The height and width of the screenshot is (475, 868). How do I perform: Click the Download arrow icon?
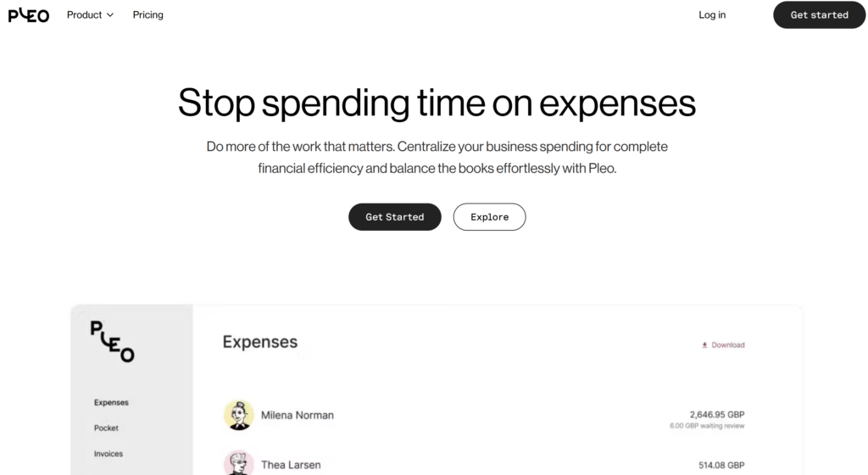click(704, 345)
